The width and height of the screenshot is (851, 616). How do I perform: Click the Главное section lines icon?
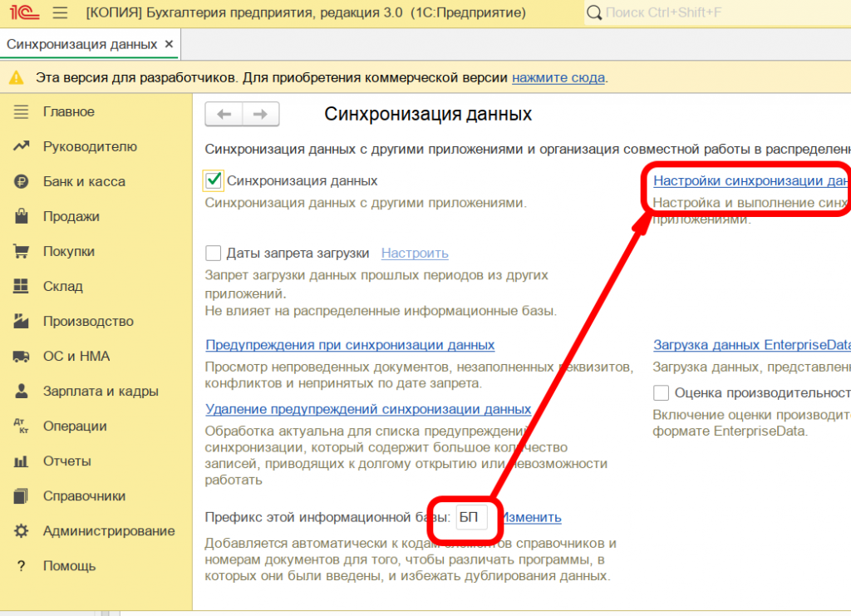(x=21, y=111)
